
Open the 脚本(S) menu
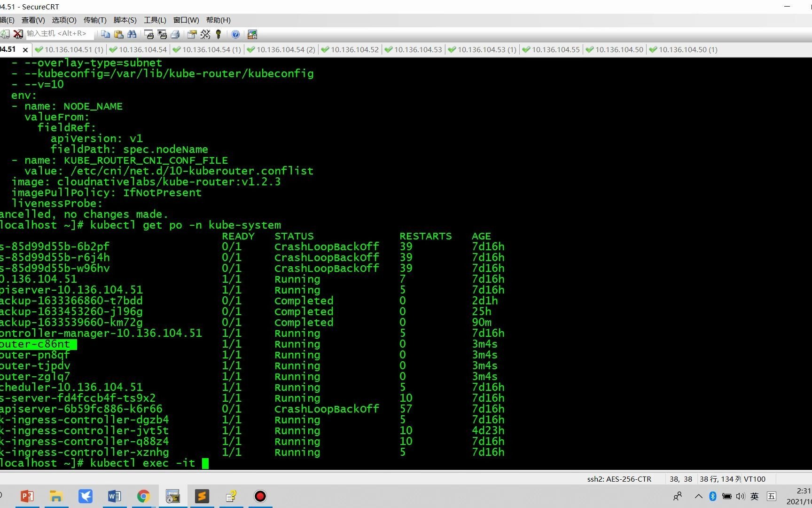click(125, 20)
